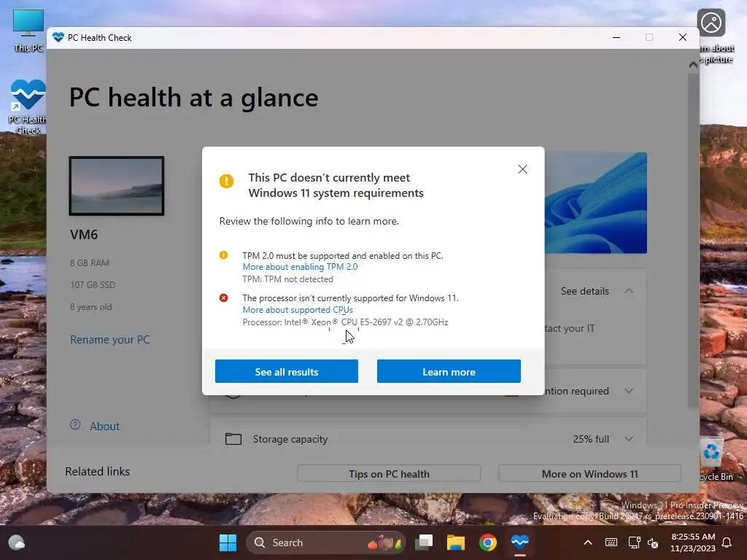
Task: Open the About link
Action: coord(105,426)
